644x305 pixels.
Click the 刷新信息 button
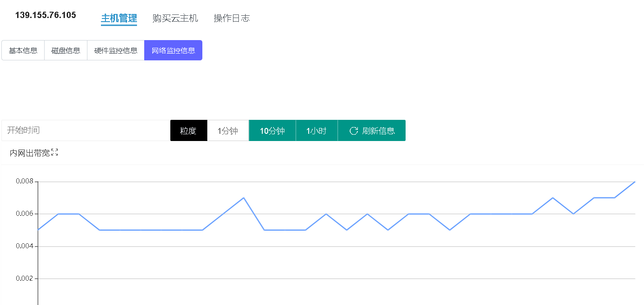[x=372, y=131]
